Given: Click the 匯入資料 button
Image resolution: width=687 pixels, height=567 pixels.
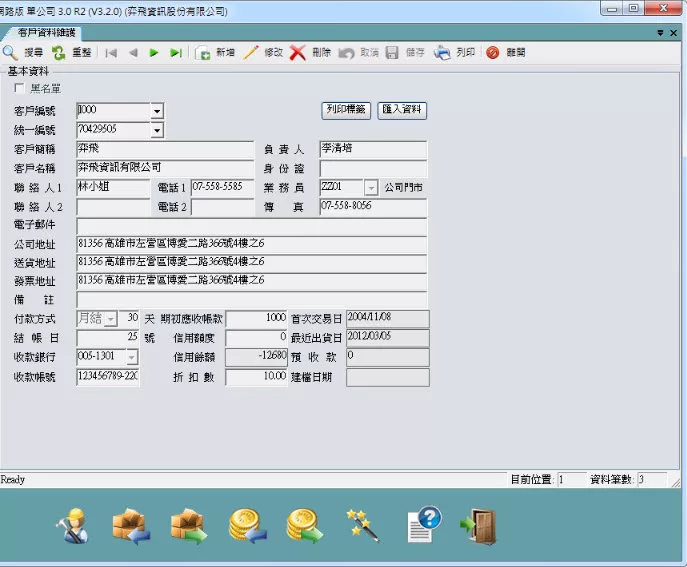Looking at the screenshot, I should click(x=402, y=110).
